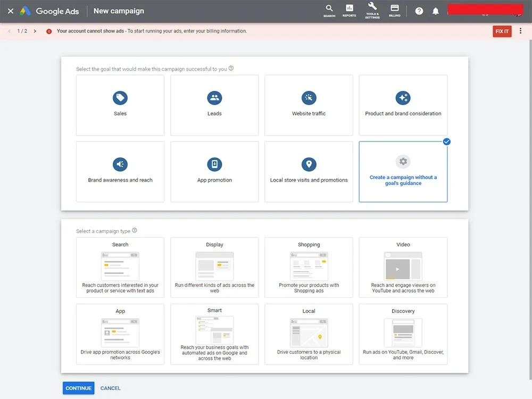Click the '1 / 2' notification counter
Screen dimensions: 532x399
[22, 31]
